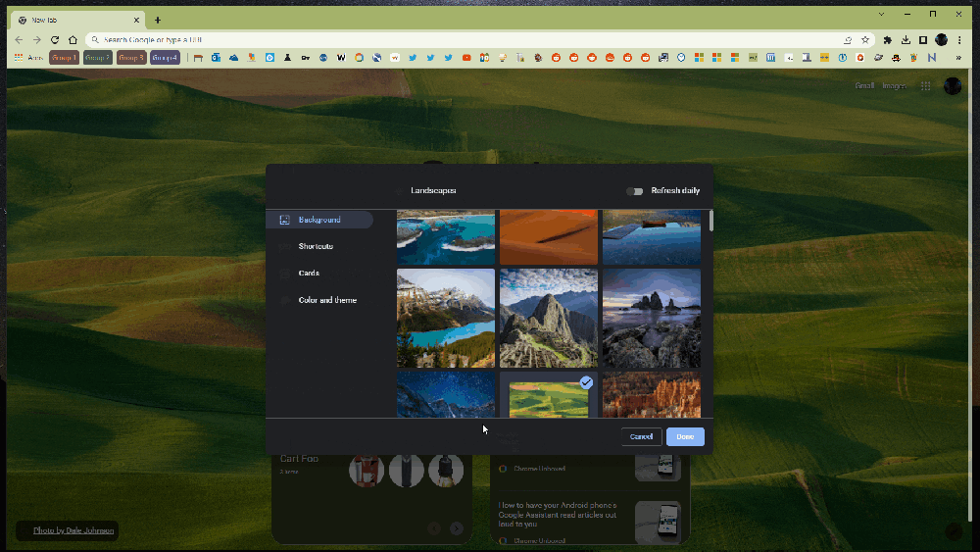The image size is (980, 552).
Task: Open the Group 1 bookmark folder
Action: (x=64, y=58)
